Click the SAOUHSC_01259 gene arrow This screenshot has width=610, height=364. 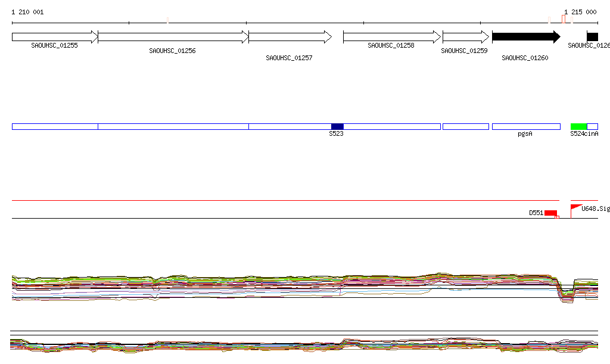point(465,37)
